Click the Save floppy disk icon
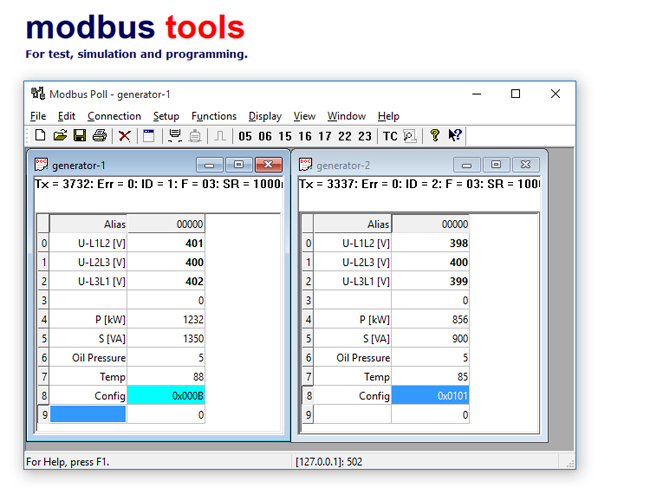The image size is (650, 488). click(x=80, y=136)
